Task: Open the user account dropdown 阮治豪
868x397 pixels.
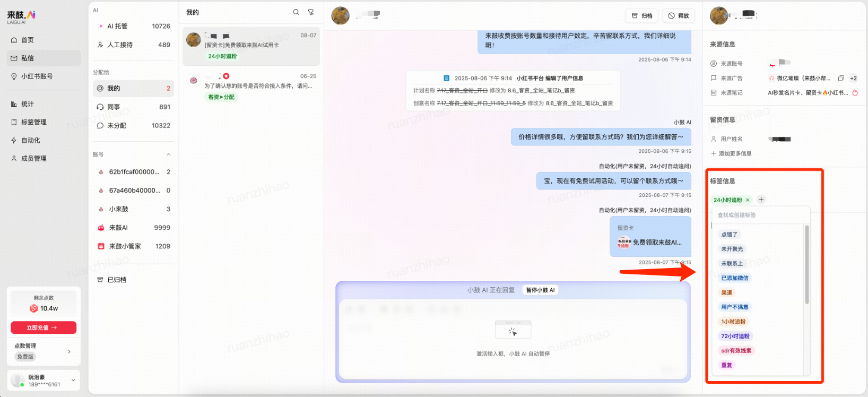Action: coord(44,380)
